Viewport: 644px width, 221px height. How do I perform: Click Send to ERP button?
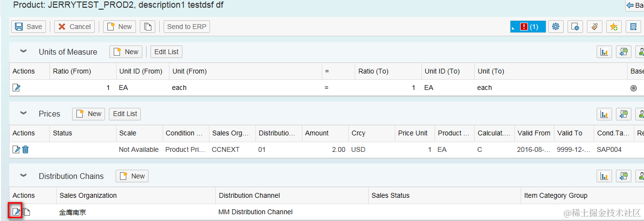(x=186, y=27)
